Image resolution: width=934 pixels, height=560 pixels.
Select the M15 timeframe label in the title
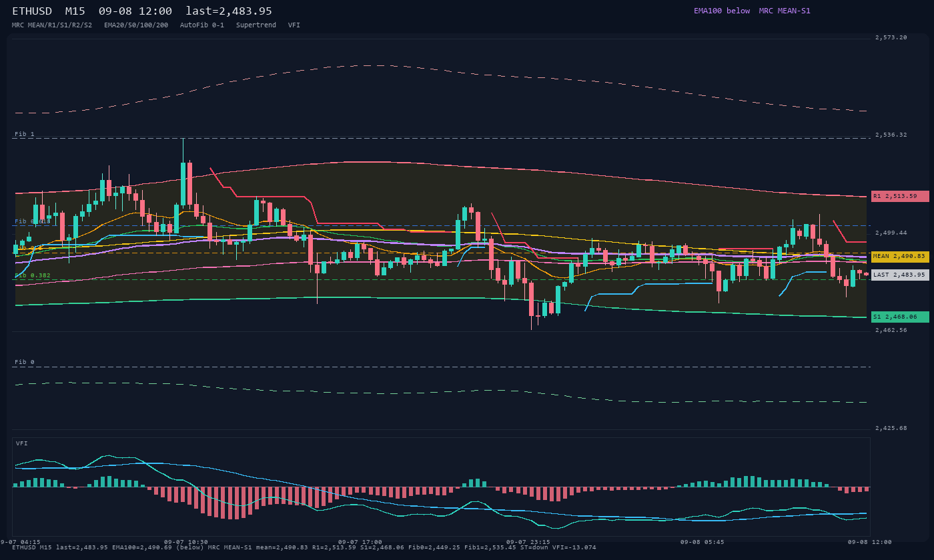coord(75,11)
